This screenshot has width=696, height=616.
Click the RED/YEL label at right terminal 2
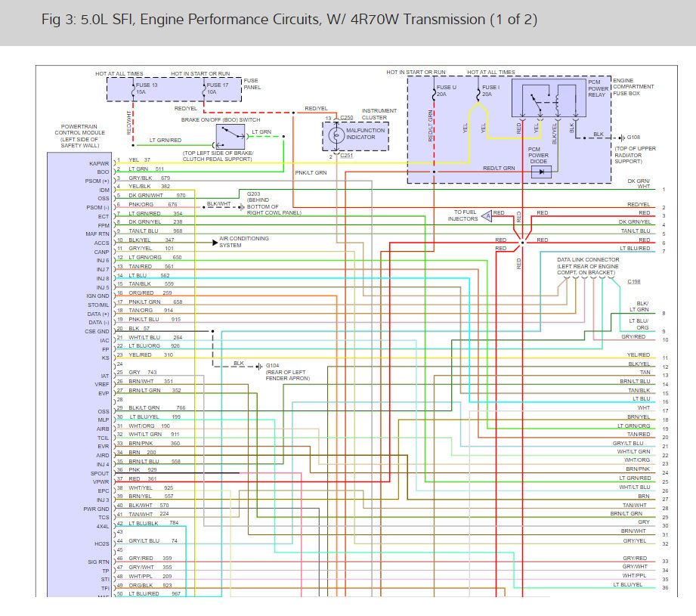639,205
